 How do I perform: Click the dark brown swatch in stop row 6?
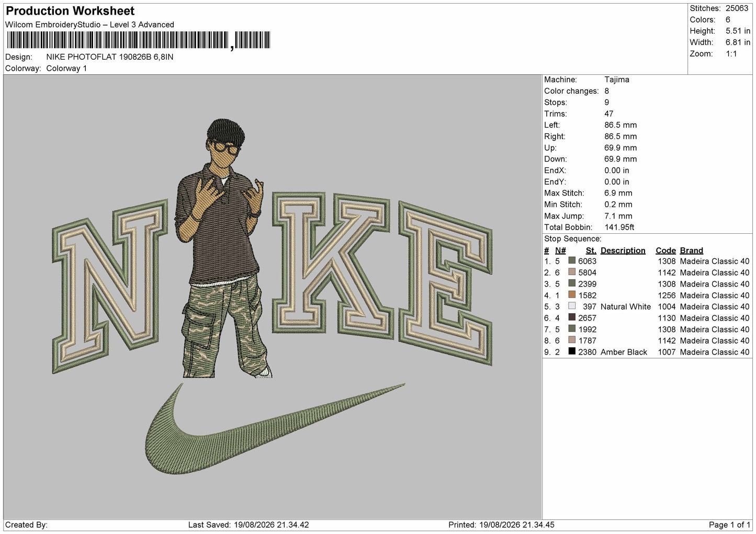tap(572, 317)
